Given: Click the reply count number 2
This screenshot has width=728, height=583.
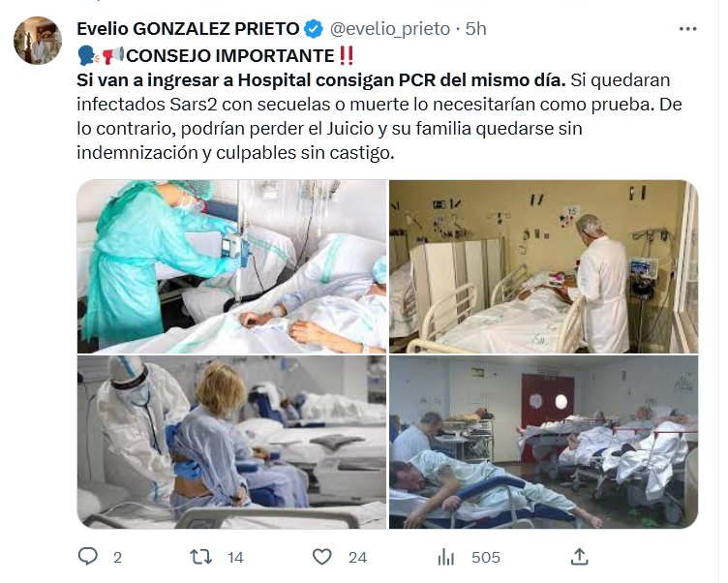Looking at the screenshot, I should [x=117, y=557].
